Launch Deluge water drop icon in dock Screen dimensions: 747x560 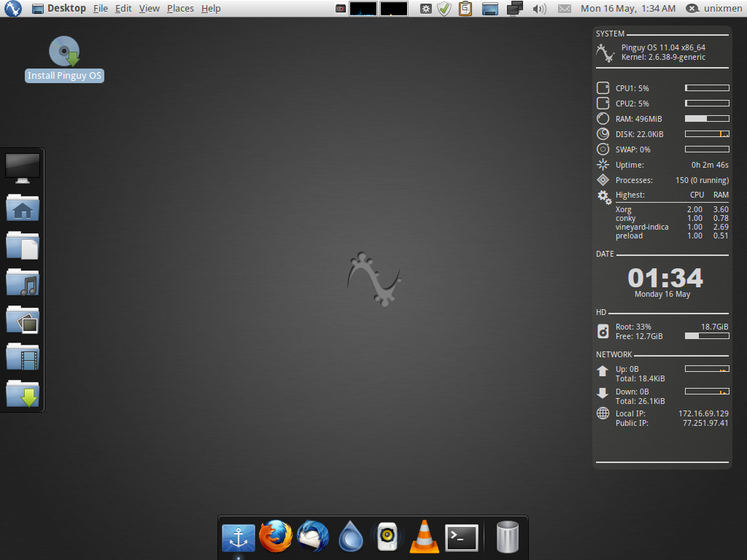(351, 537)
